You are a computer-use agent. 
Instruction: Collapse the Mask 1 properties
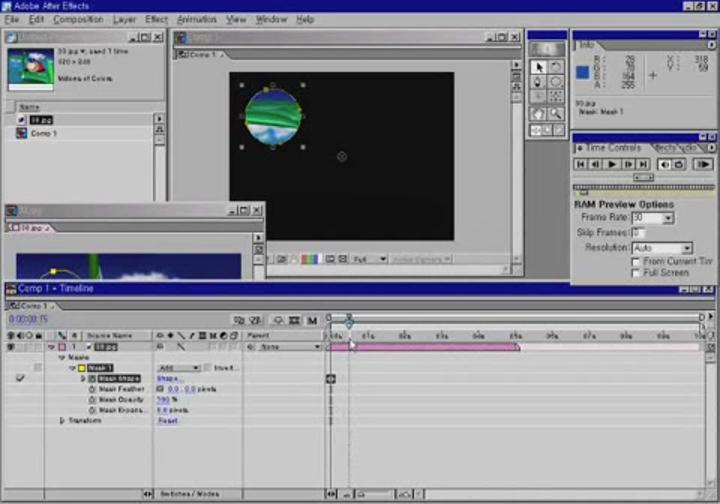(72, 368)
